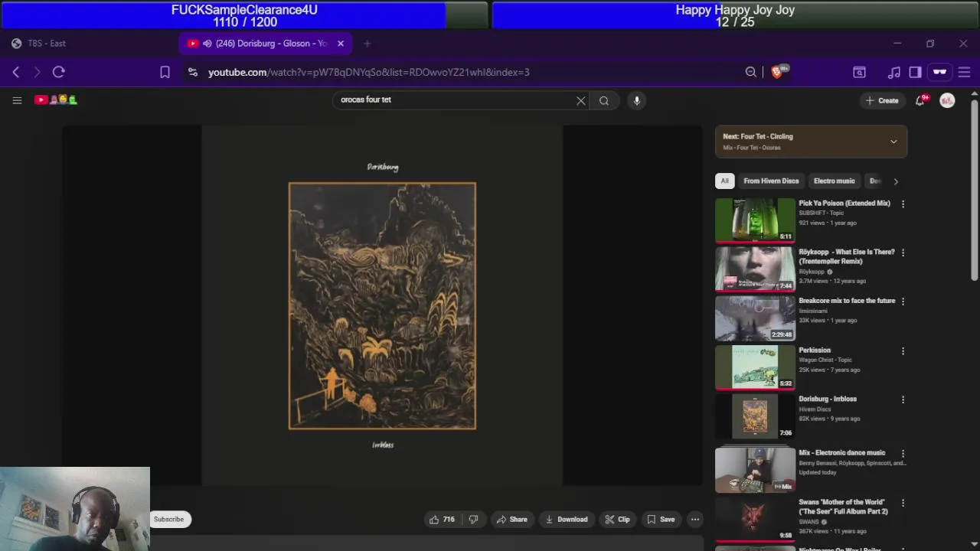Share the video
Screen dimensions: 980x551
[x=511, y=520]
